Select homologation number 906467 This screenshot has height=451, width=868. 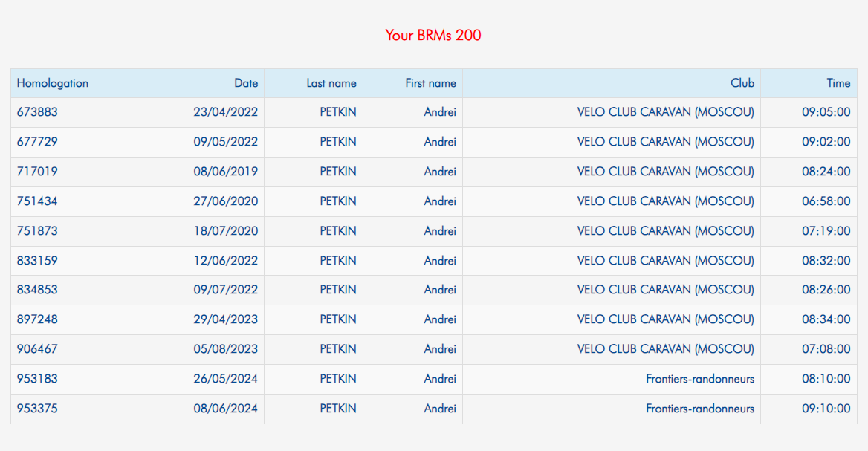[37, 349]
